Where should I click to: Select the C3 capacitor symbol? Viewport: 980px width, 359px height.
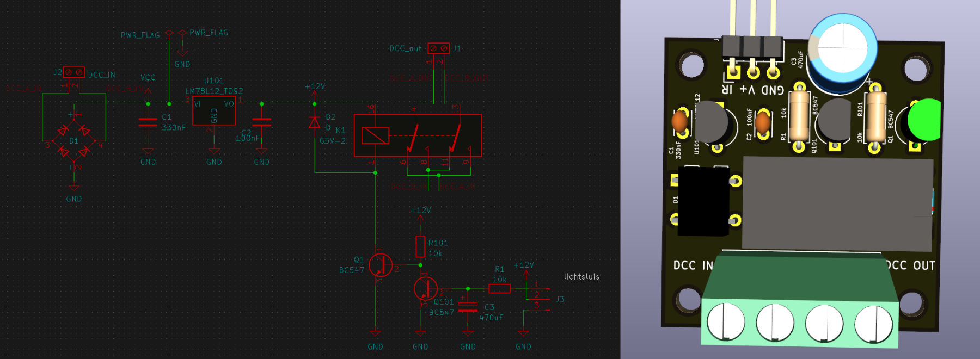(x=468, y=307)
